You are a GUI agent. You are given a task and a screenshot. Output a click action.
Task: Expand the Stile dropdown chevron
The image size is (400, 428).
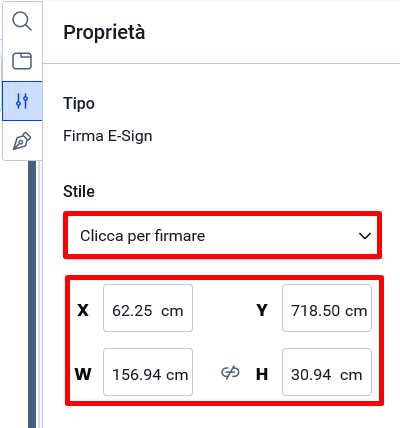[x=365, y=236]
